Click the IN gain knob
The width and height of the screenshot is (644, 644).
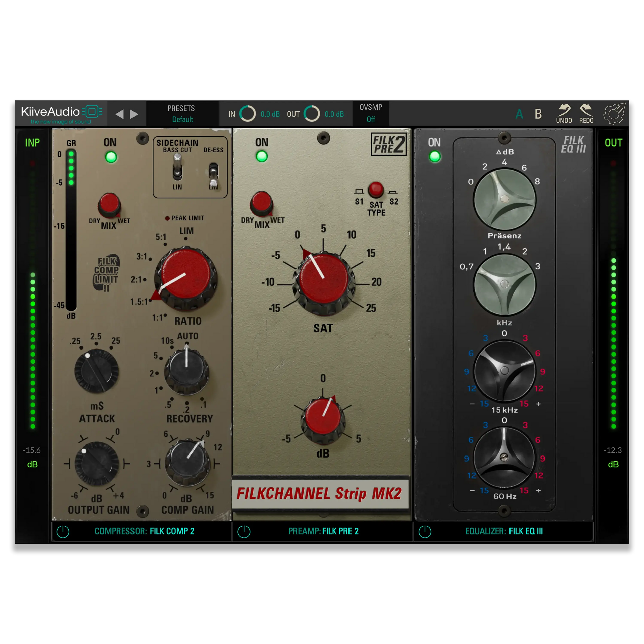pos(248,114)
